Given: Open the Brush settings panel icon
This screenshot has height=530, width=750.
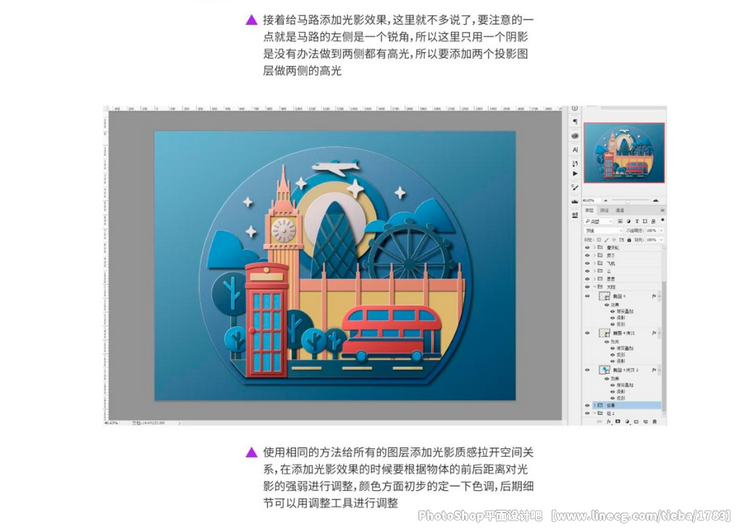Looking at the screenshot, I should point(575,188).
